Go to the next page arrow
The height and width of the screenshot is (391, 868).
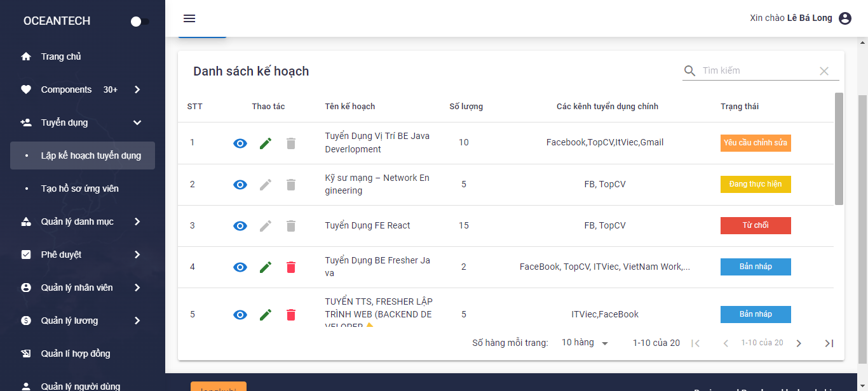799,343
